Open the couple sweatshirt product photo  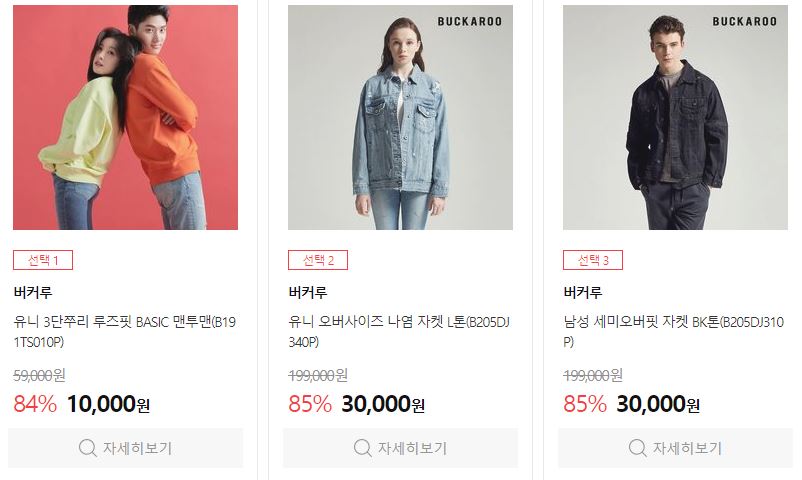tap(125, 117)
